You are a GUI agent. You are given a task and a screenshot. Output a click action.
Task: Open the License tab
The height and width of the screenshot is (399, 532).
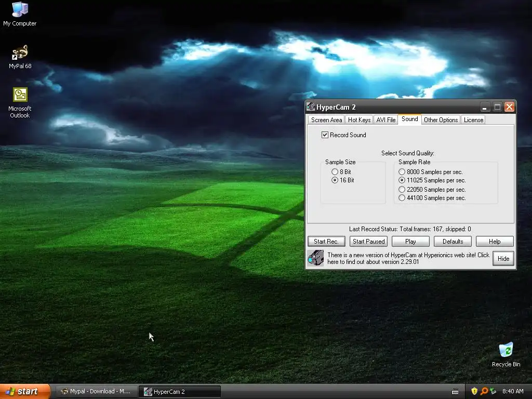coord(473,120)
